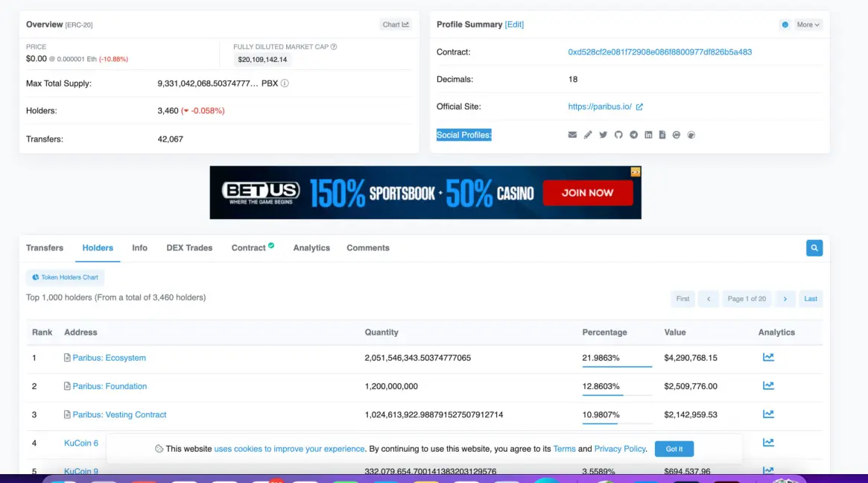Click the blue circle icon beside More
The image size is (868, 483).
(x=785, y=25)
